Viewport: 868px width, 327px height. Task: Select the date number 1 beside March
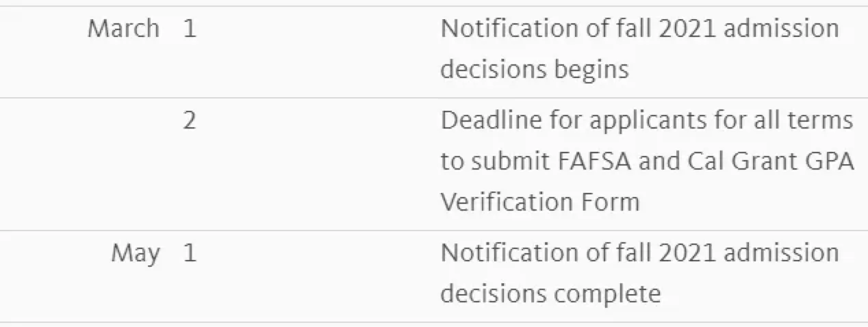190,29
